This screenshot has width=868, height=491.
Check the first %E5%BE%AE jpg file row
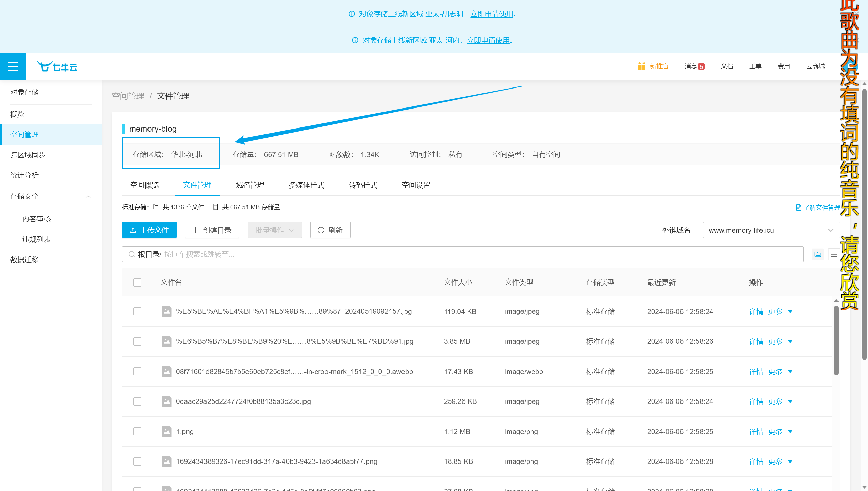[x=137, y=311]
